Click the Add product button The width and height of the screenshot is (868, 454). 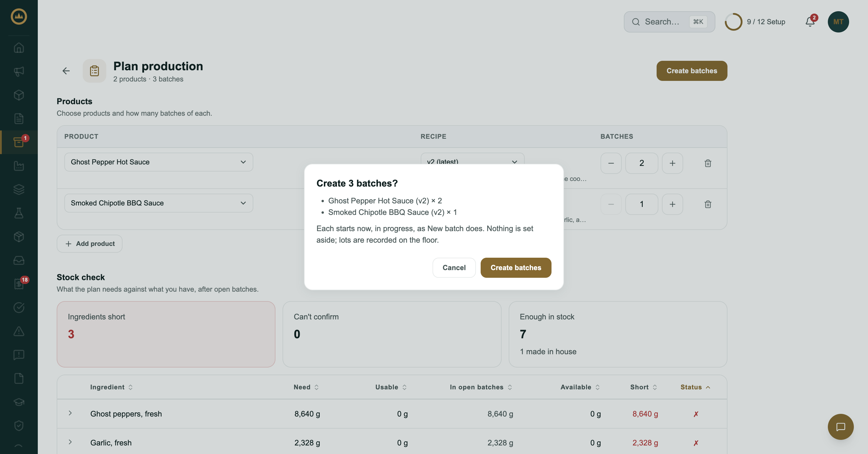coord(90,244)
